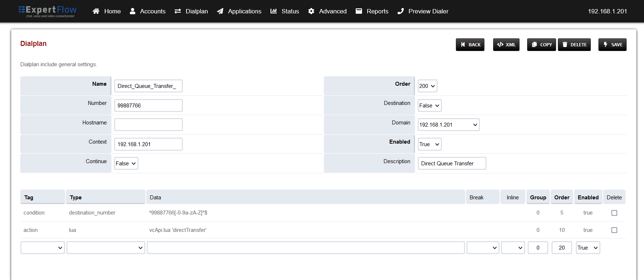Click the Home house icon

pyautogui.click(x=96, y=11)
